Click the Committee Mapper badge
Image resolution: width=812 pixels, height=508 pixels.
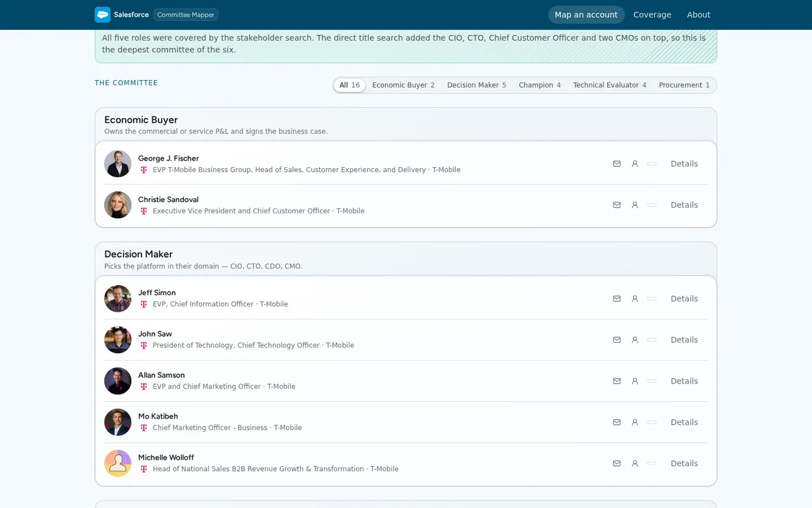pyautogui.click(x=186, y=15)
